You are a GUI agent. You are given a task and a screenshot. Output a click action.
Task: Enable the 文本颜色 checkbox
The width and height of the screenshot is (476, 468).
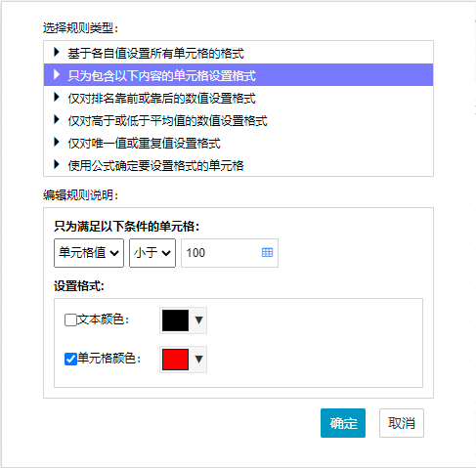click(x=70, y=319)
